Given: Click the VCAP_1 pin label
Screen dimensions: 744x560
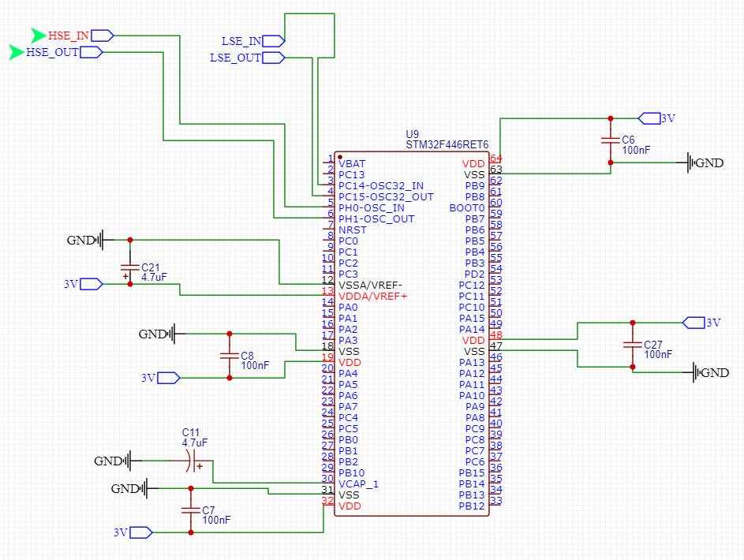Looking at the screenshot, I should [x=358, y=484].
